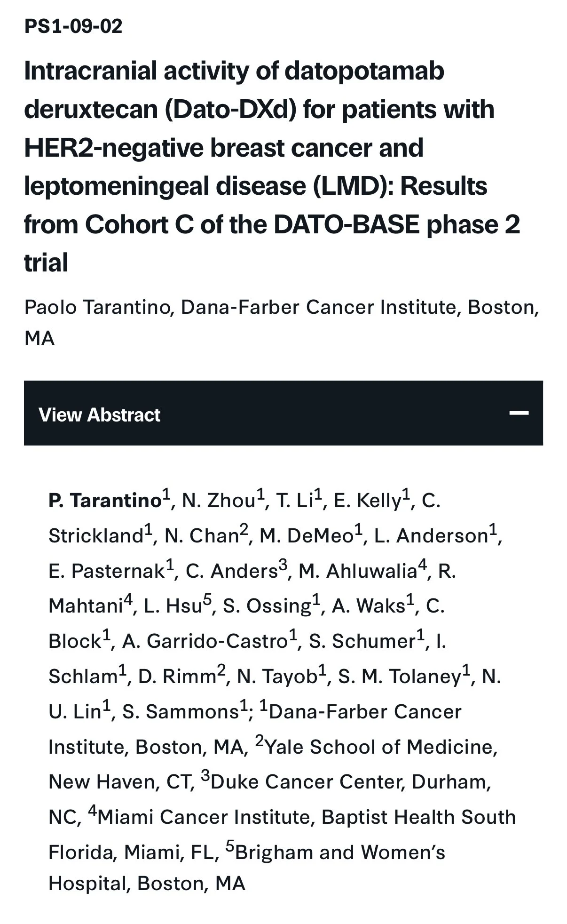Click author name N. Tayob
567x924 pixels.
(277, 677)
